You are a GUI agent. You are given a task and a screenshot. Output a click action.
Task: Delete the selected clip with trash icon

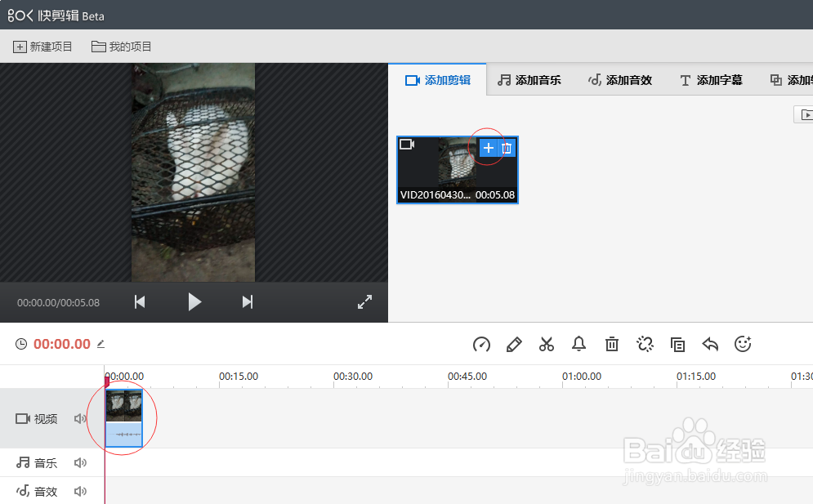click(612, 344)
